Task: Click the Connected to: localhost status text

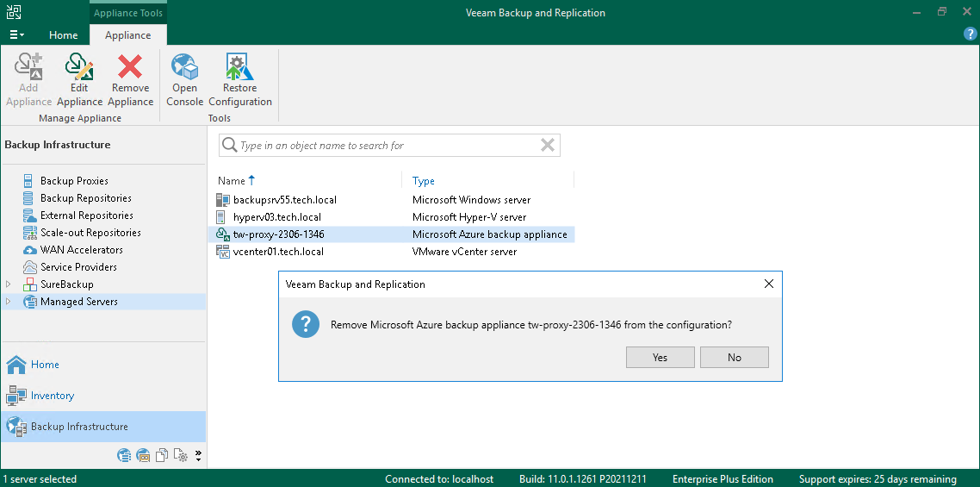Action: 439,479
